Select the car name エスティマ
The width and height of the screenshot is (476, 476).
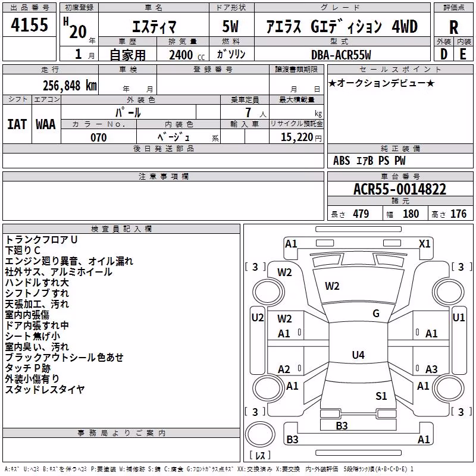coord(154,27)
